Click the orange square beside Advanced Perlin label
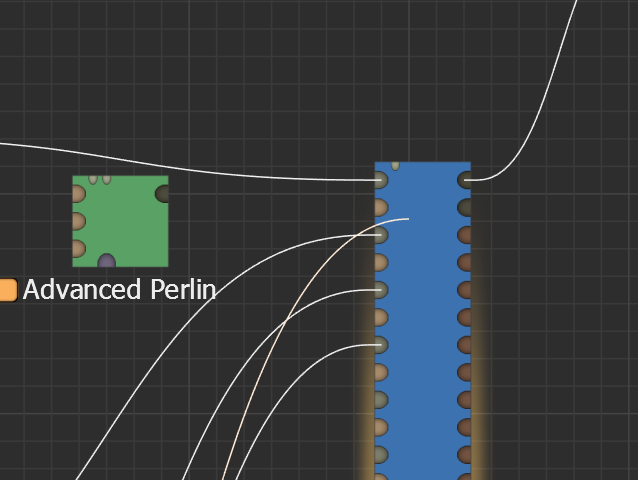638x480 pixels. pos(8,290)
